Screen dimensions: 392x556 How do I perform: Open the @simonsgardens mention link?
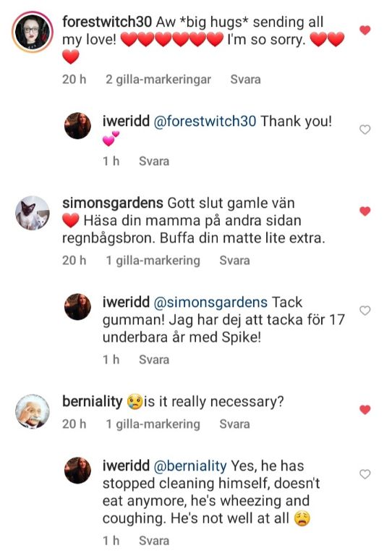210,303
